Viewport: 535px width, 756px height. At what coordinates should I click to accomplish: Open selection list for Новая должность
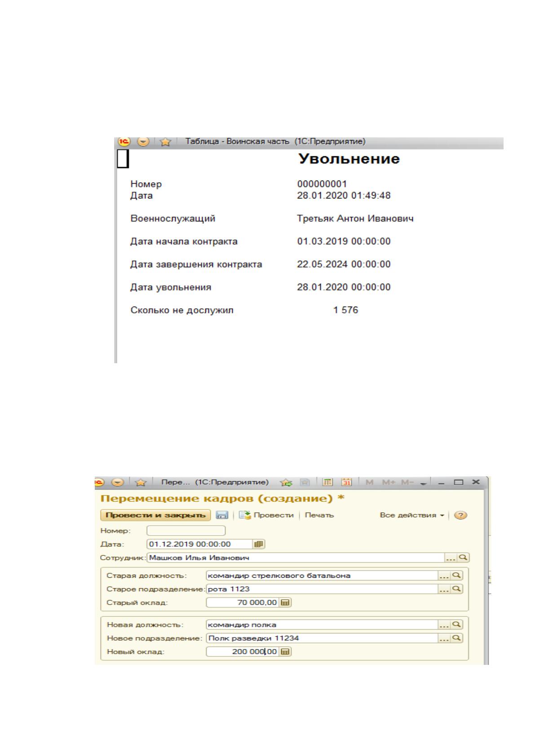pos(444,624)
